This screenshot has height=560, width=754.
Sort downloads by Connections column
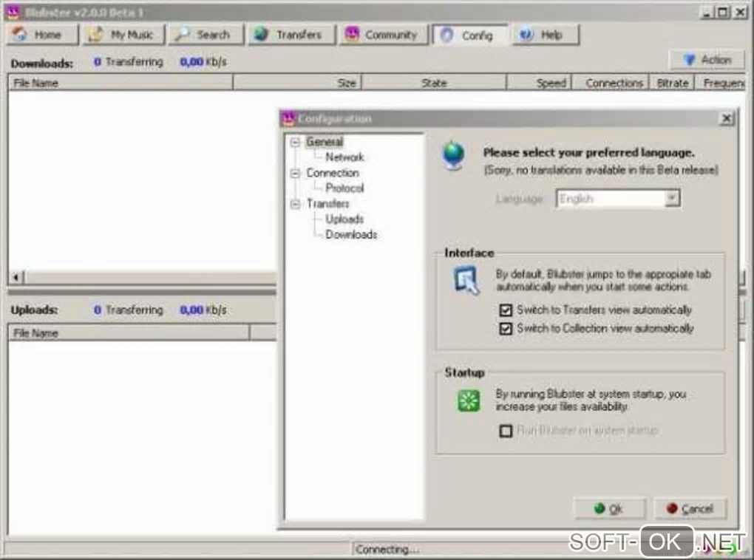tap(611, 83)
